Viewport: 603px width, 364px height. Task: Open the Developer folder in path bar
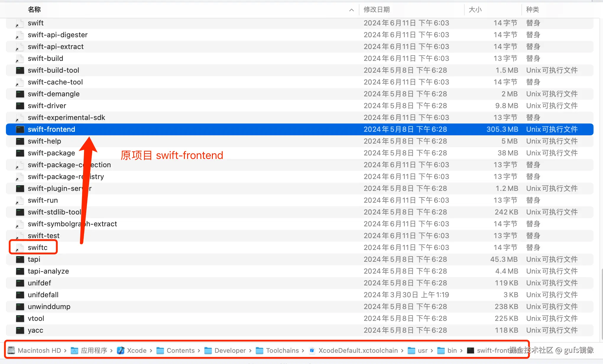pyautogui.click(x=230, y=350)
